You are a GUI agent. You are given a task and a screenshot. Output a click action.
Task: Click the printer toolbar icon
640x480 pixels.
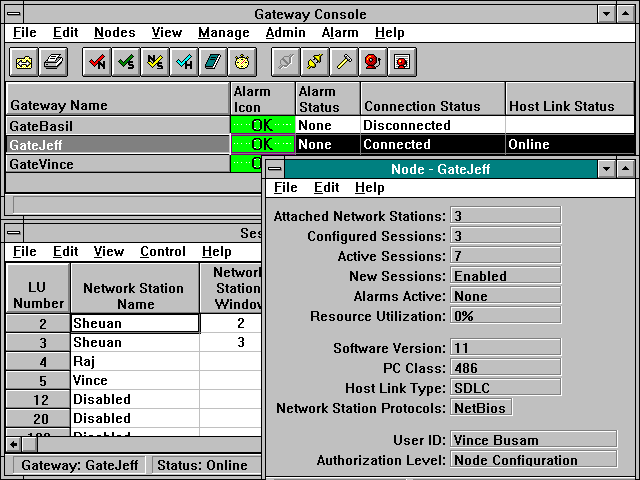[53, 62]
